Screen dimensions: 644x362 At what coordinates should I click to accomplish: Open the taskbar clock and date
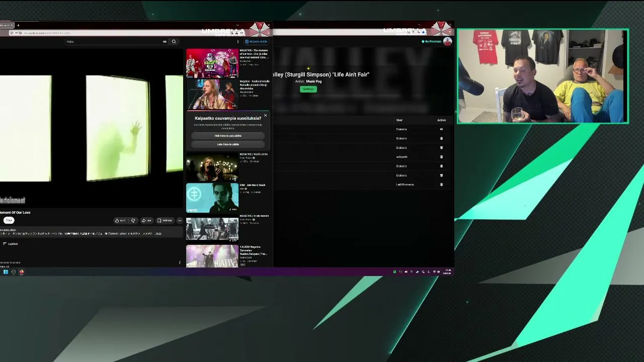tap(448, 272)
